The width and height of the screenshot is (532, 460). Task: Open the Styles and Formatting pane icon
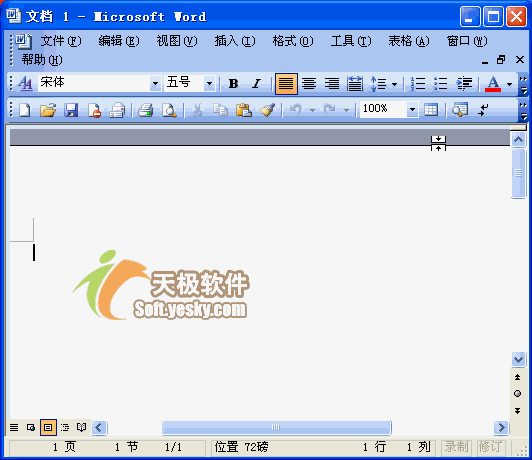tap(25, 83)
